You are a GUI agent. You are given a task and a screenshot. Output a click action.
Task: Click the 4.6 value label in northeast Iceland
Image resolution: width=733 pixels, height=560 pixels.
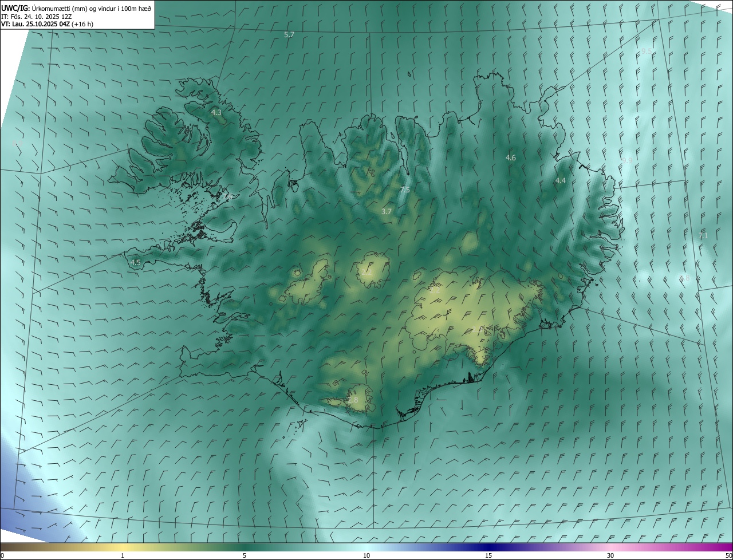[x=511, y=157]
